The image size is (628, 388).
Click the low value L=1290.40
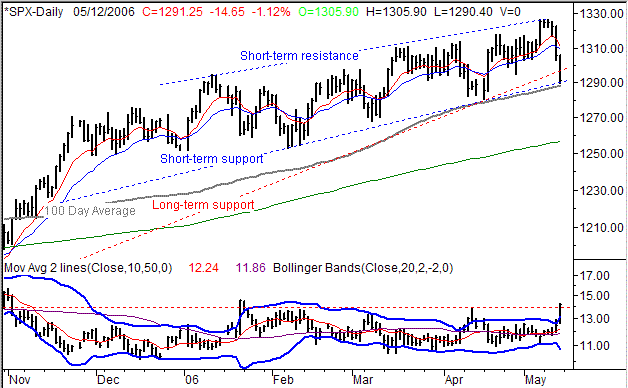click(463, 12)
